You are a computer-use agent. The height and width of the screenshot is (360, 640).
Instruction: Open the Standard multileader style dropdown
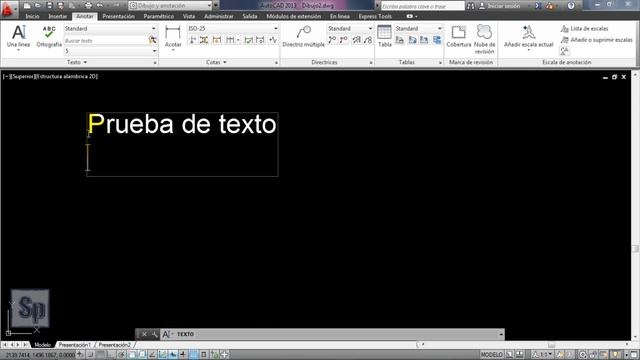(350, 29)
